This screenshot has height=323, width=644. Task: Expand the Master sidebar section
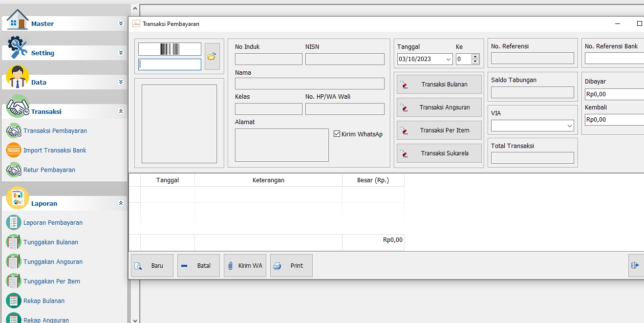click(x=121, y=23)
